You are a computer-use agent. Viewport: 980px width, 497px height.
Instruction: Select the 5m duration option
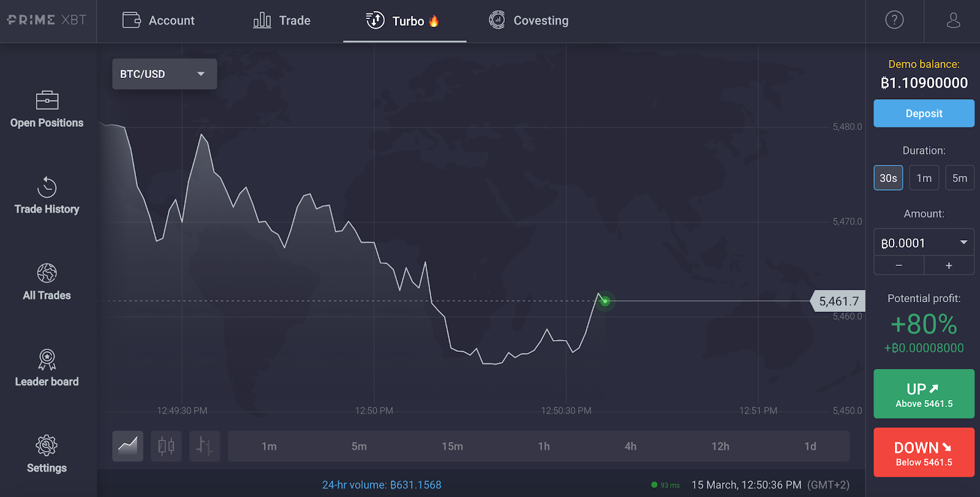click(960, 178)
